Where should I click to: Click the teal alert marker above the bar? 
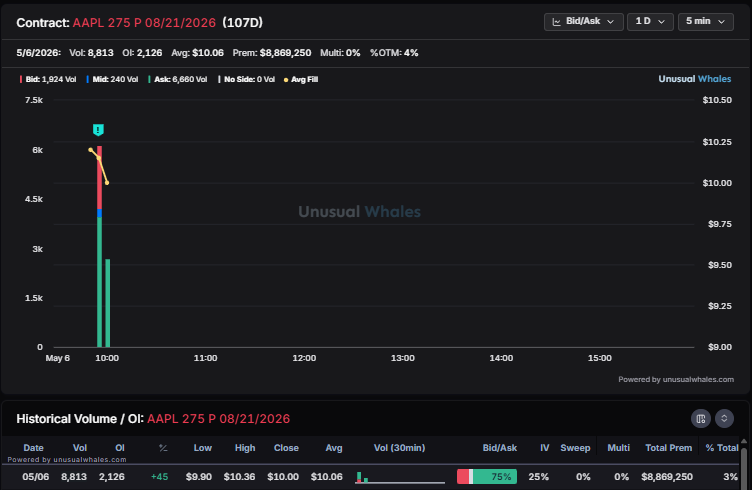98,129
